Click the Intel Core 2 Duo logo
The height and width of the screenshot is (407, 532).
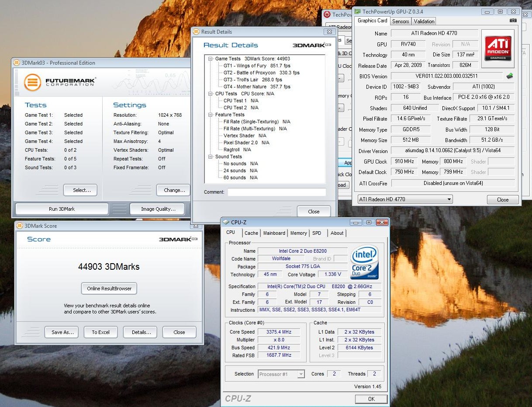coord(364,262)
